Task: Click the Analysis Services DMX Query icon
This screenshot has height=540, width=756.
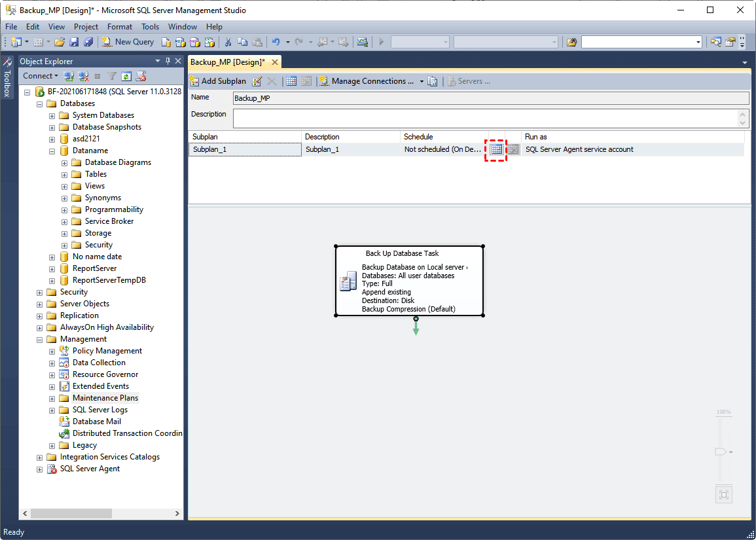Action: (x=195, y=42)
